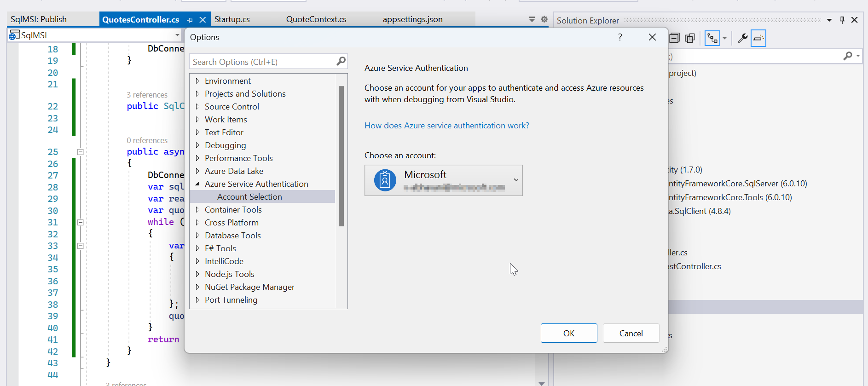Click line number 30 in editor
This screenshot has width=868, height=386.
(53, 211)
